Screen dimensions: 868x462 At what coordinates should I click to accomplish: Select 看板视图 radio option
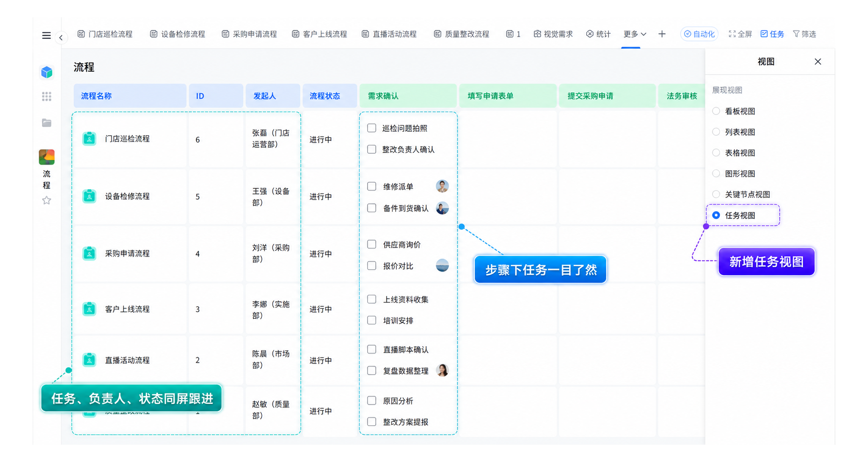coord(716,111)
